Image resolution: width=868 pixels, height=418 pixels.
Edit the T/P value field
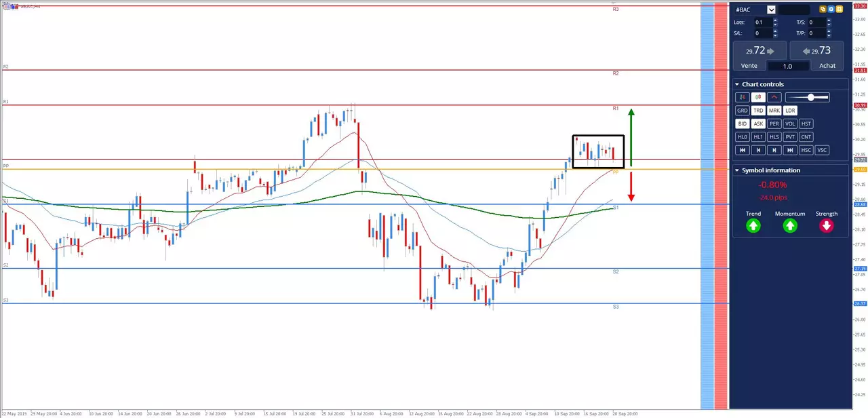[817, 33]
